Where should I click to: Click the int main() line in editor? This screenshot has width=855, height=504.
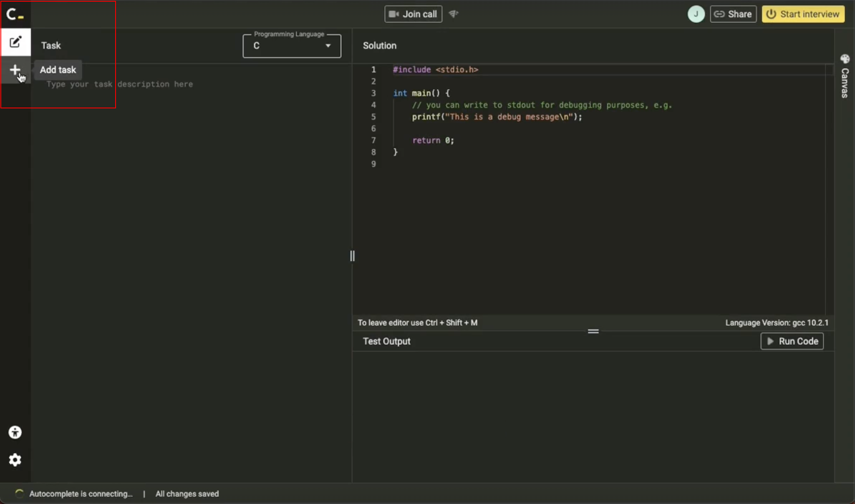tap(421, 93)
